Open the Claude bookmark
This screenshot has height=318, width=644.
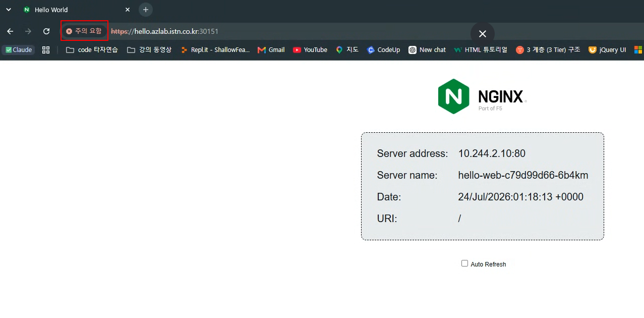pyautogui.click(x=19, y=50)
